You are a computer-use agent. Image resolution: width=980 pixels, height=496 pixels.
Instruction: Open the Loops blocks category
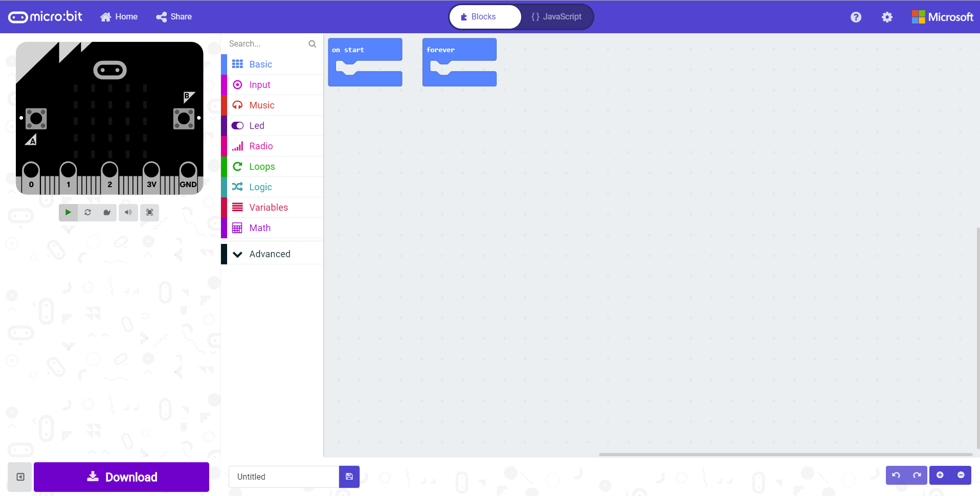[262, 167]
